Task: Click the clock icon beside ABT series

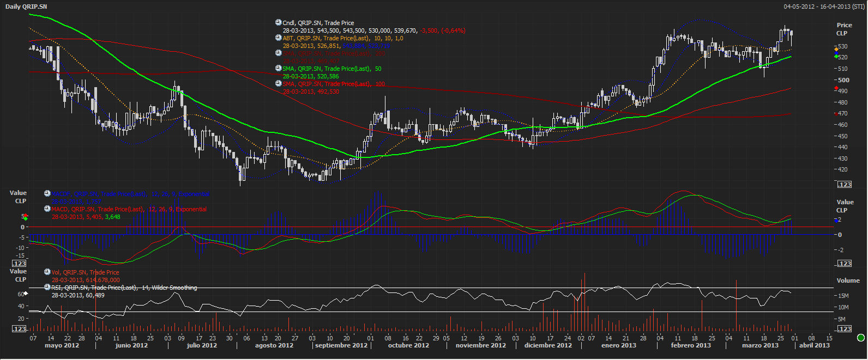Action: tap(279, 38)
